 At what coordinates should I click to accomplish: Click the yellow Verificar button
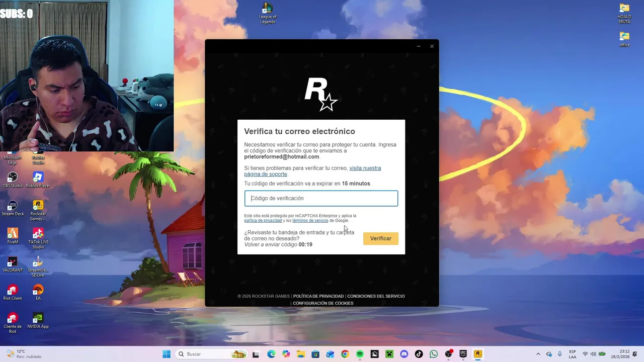(380, 238)
